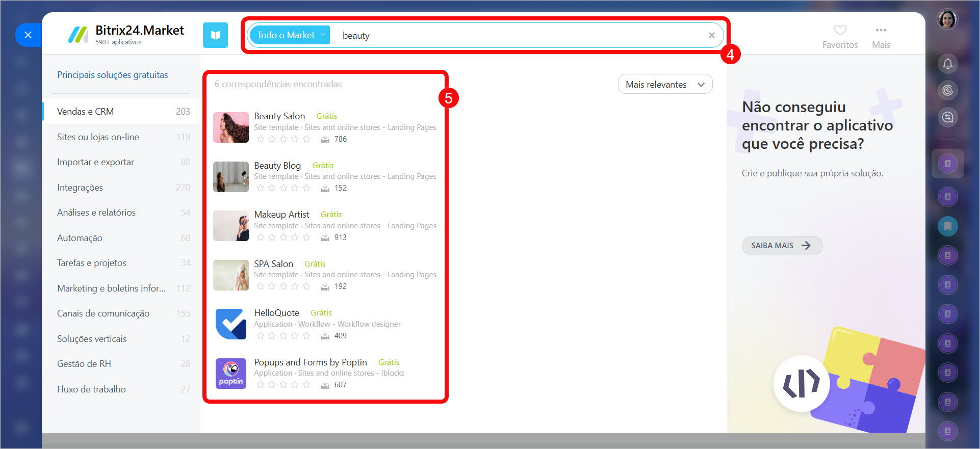Select Análises e relatórios category
Image resolution: width=980 pixels, height=449 pixels.
point(121,213)
